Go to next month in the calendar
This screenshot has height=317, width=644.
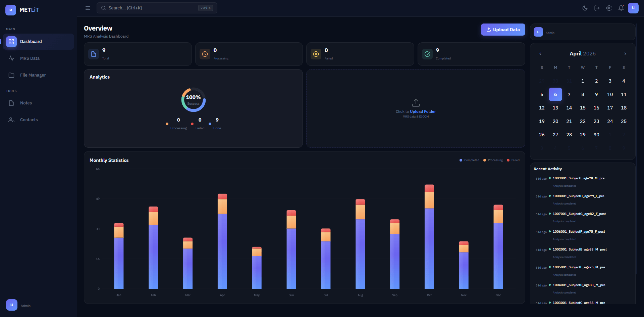point(625,54)
